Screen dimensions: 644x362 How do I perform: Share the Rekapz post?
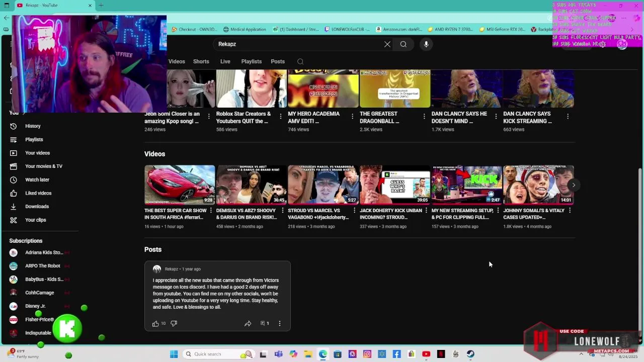[x=248, y=324]
